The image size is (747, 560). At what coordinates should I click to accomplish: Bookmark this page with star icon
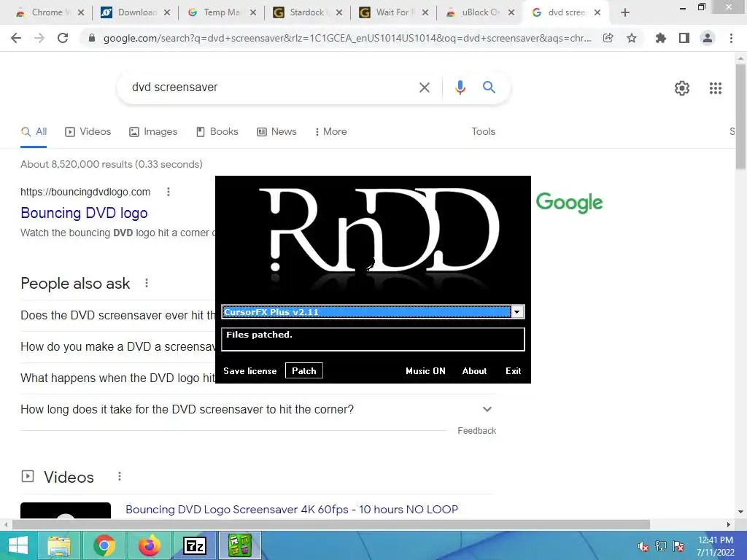pos(632,38)
